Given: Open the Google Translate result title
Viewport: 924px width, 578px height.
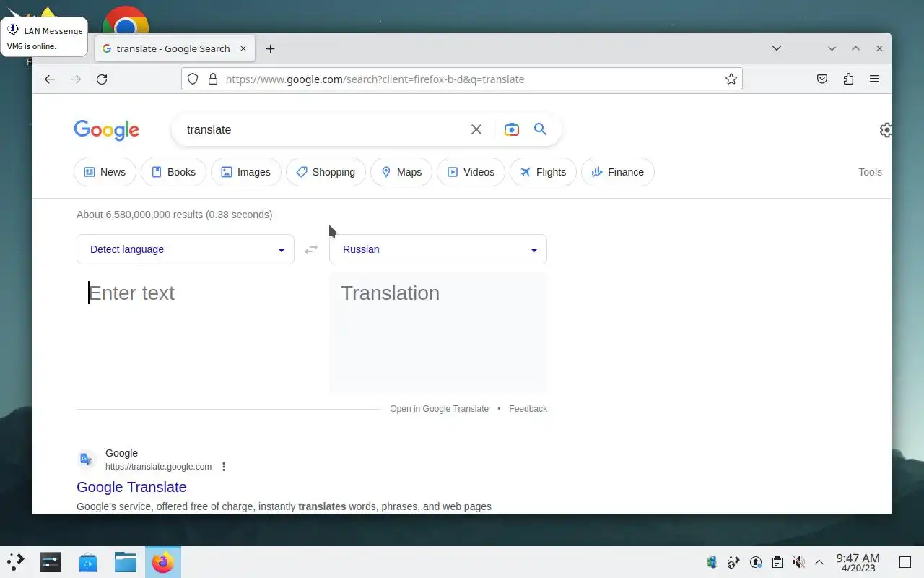Looking at the screenshot, I should [x=131, y=487].
